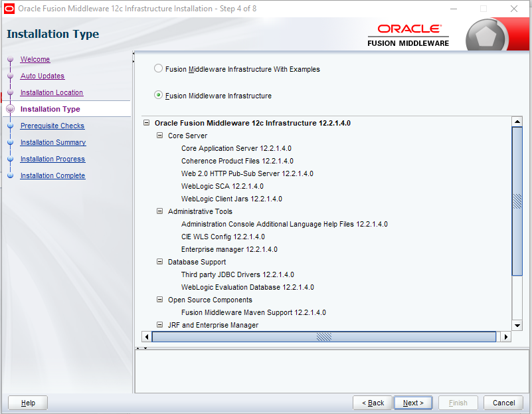532x414 pixels.
Task: Collapse the Open Source Components node
Action: pos(160,300)
